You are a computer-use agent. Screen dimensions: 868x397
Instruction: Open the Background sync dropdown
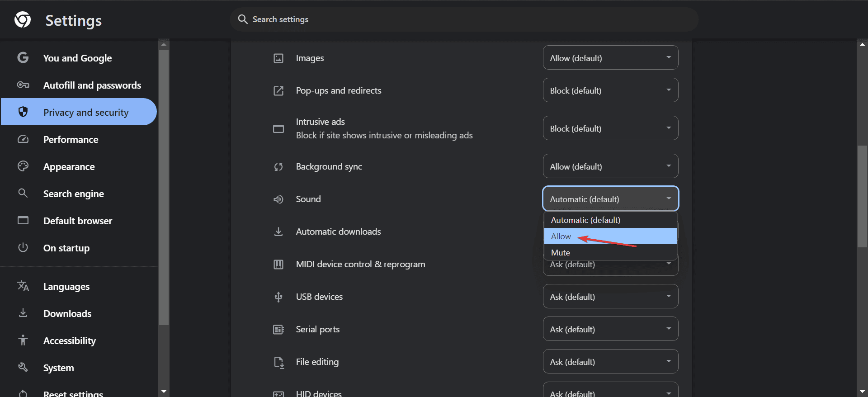click(x=610, y=166)
